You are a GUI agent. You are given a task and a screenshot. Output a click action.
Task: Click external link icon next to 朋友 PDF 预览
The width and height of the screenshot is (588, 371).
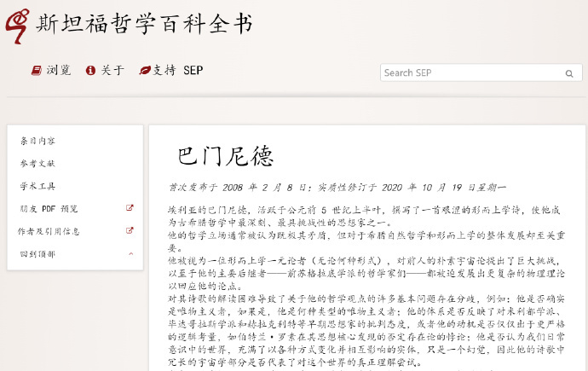[130, 208]
